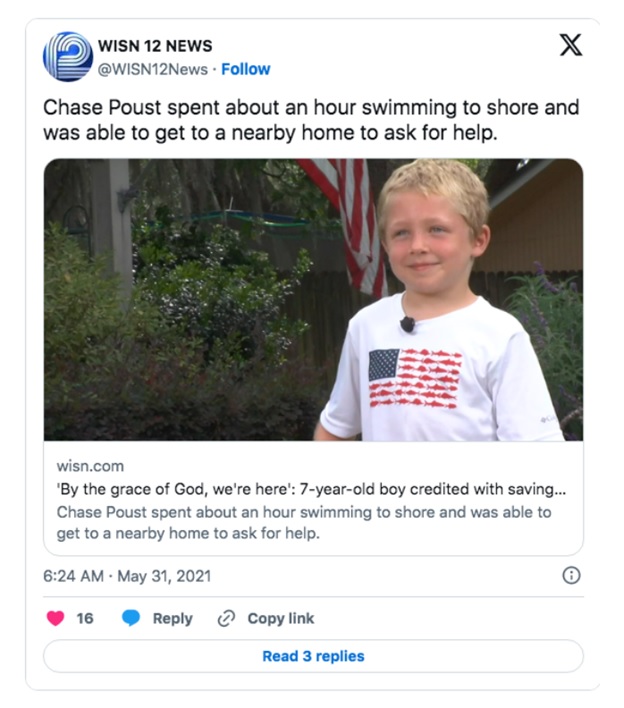Click the tweet body text about Chase Poust

tap(311, 119)
